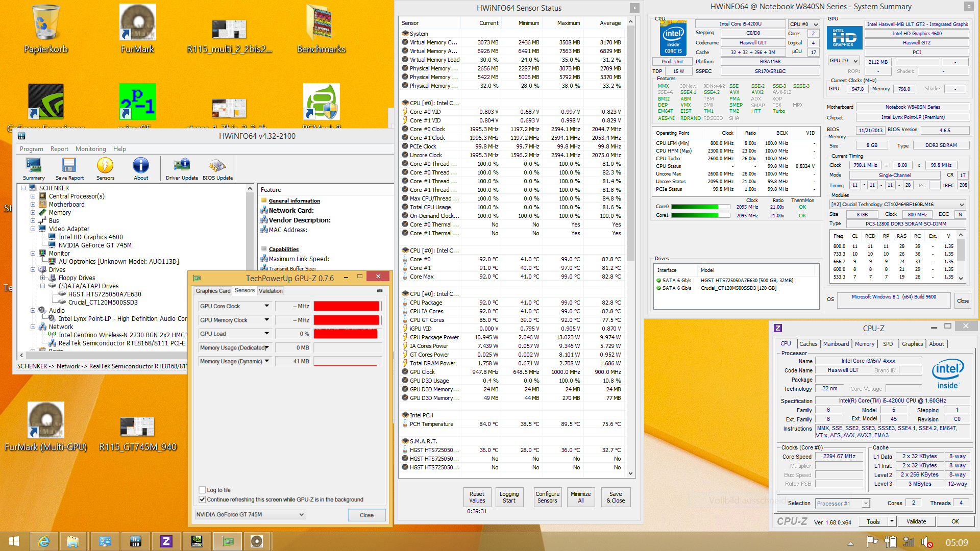The width and height of the screenshot is (980, 551).
Task: Collapse the Video Adapter tree node
Action: [x=33, y=229]
